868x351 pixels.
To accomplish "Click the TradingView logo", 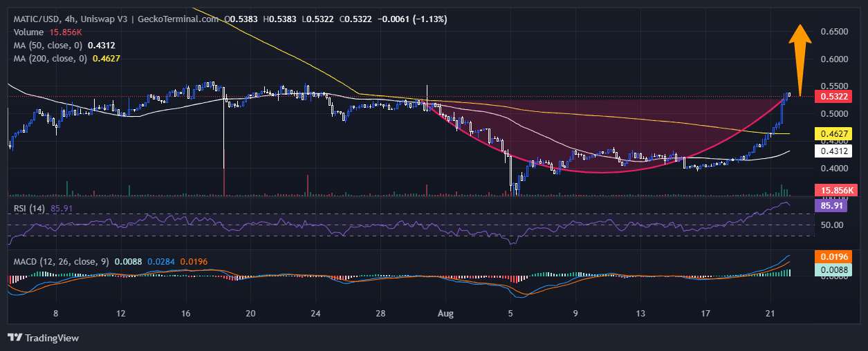I will pos(43,338).
